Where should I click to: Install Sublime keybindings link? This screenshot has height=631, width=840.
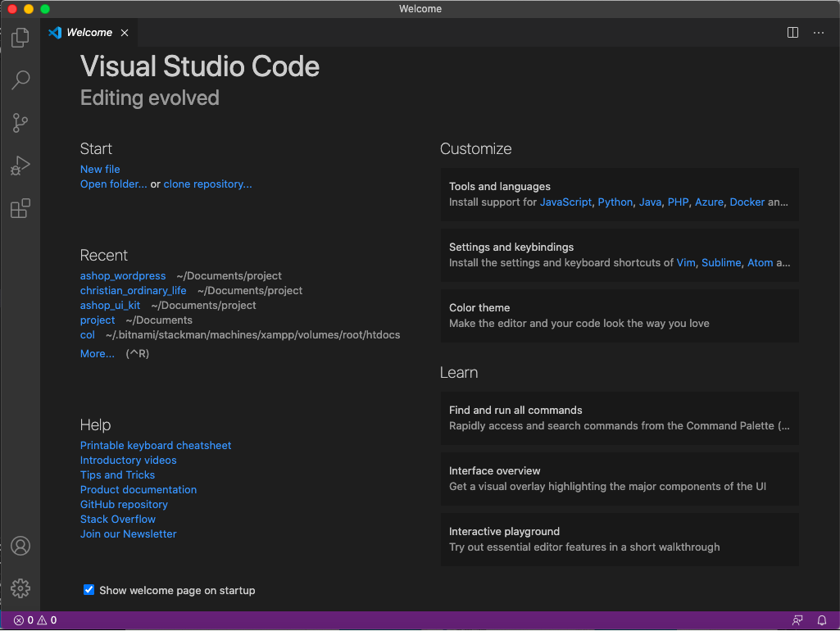coord(722,263)
